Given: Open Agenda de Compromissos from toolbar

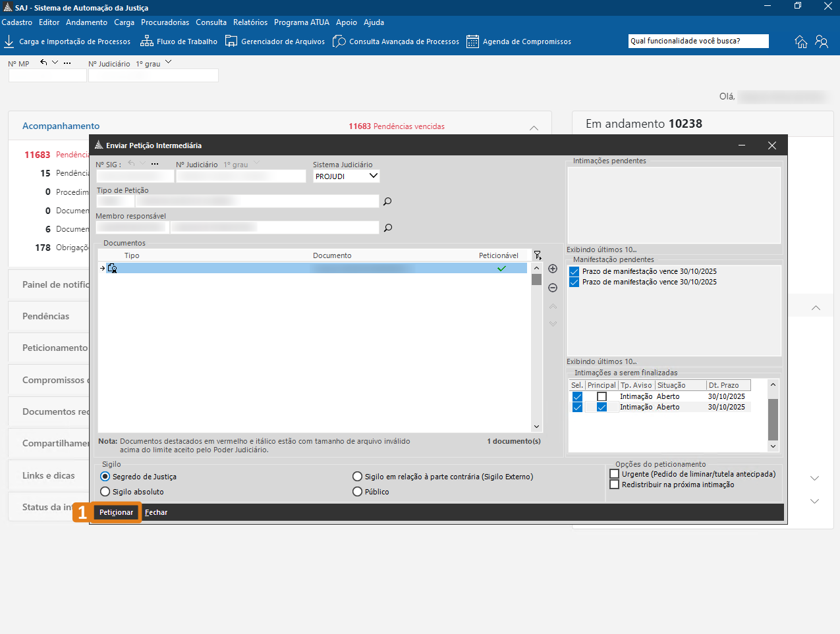Looking at the screenshot, I should click(x=518, y=41).
